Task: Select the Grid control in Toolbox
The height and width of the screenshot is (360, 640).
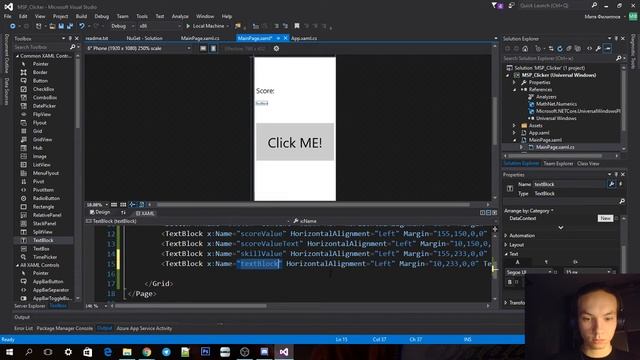Action: [38, 131]
